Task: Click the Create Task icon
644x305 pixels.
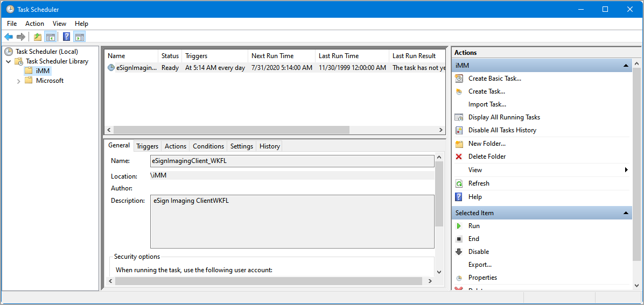Action: [x=459, y=91]
